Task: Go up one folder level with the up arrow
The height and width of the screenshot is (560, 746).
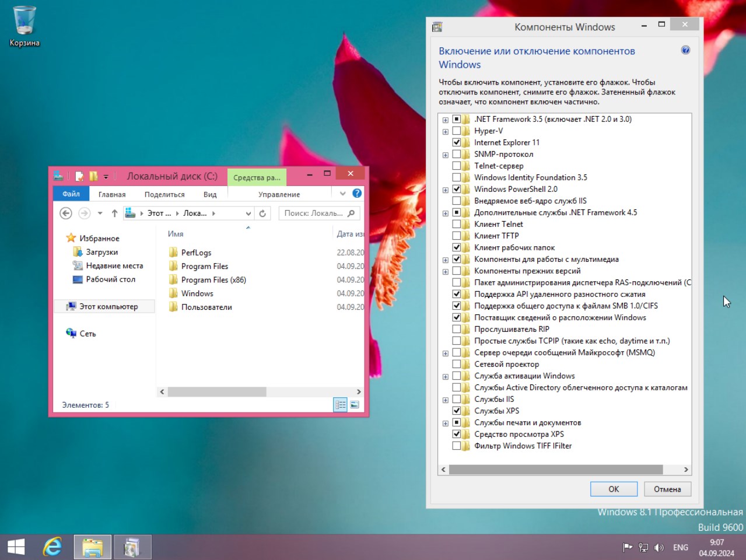Action: 114,213
